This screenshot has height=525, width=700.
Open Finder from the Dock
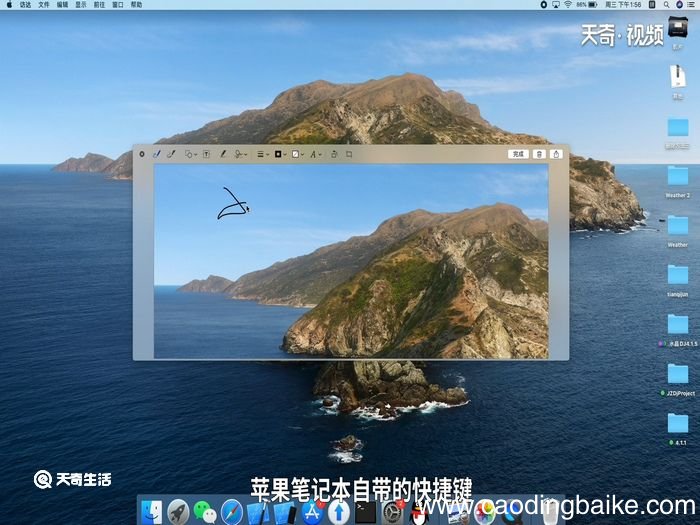pyautogui.click(x=152, y=512)
